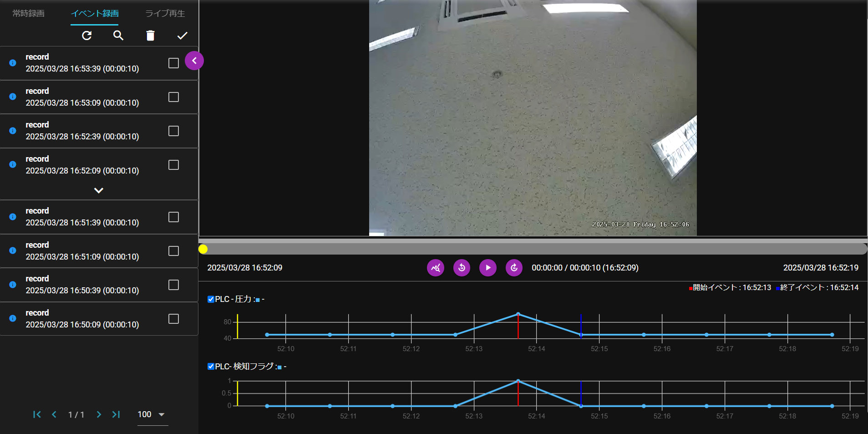This screenshot has width=868, height=434.
Task: Open search with the magnifier icon
Action: tap(118, 36)
